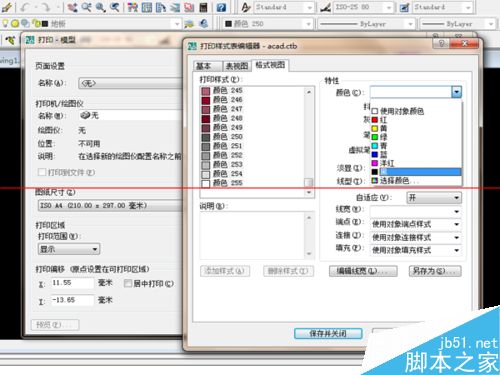Viewport: 500px width, 375px height.
Task: Switch to the 表视图 tab
Action: [x=237, y=66]
